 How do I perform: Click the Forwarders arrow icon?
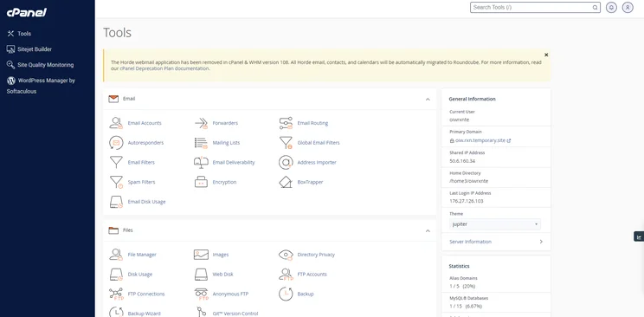[201, 123]
